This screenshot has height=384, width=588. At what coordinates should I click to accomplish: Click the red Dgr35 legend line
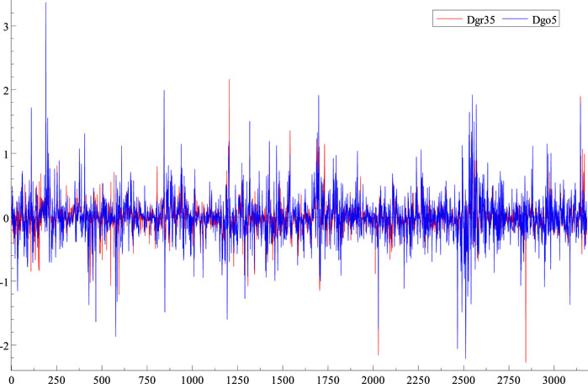449,19
